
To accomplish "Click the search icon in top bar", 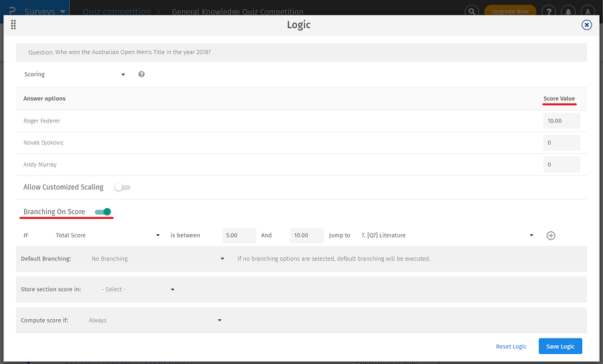I will pyautogui.click(x=472, y=11).
